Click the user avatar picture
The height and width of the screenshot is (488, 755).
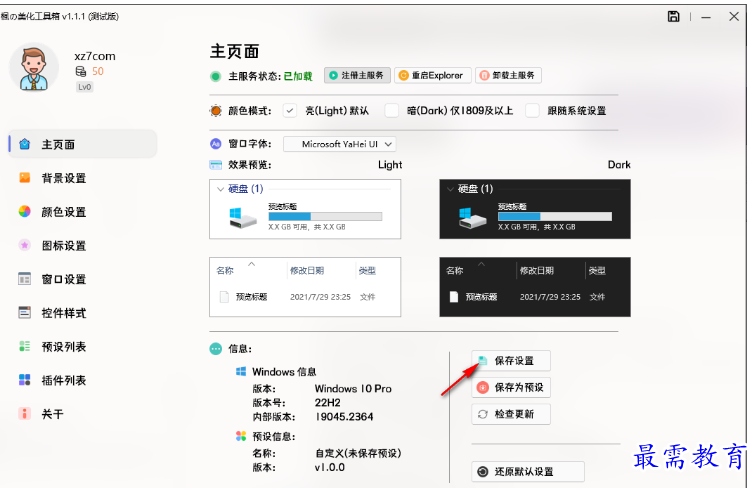click(x=35, y=68)
